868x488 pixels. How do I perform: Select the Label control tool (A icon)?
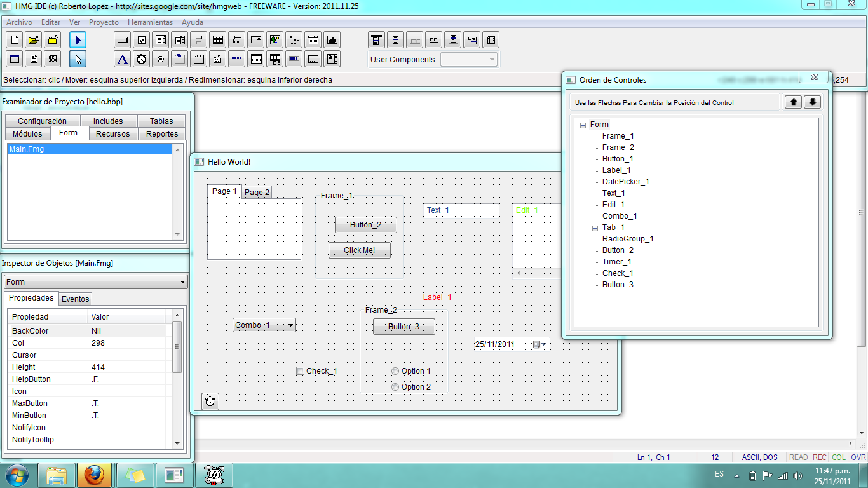click(122, 58)
